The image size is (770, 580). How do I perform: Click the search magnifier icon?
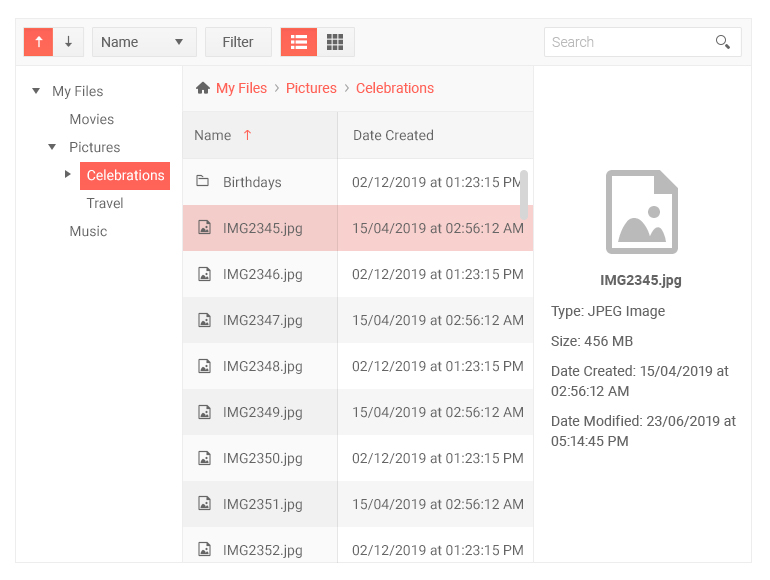pos(722,42)
